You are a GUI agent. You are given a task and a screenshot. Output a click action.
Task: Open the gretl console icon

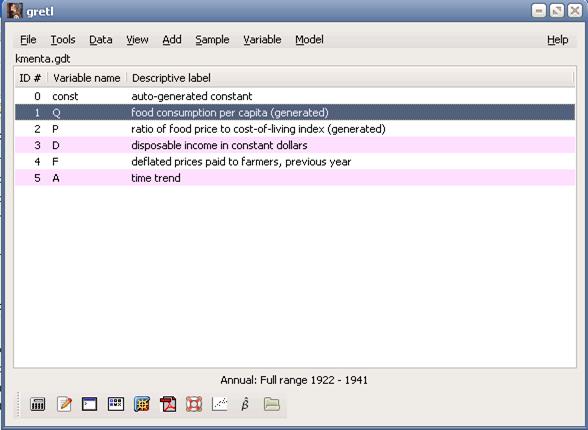coord(89,404)
